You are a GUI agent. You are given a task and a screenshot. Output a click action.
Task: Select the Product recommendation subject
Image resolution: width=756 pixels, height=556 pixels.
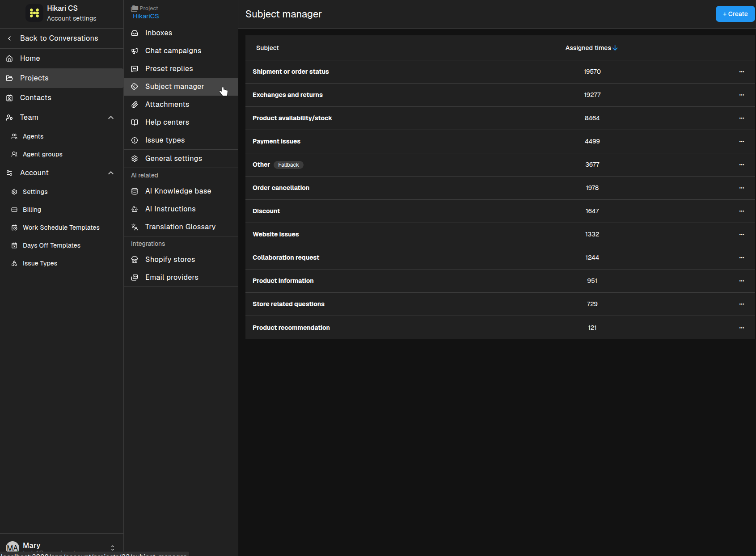point(291,328)
